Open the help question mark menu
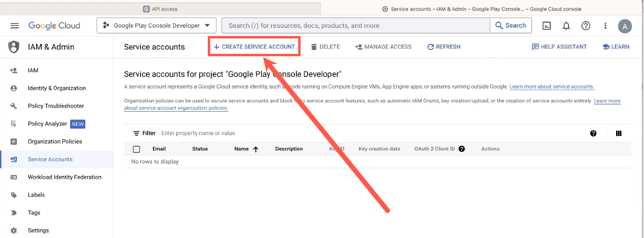Screen dimensions: 644x238 click(x=586, y=25)
